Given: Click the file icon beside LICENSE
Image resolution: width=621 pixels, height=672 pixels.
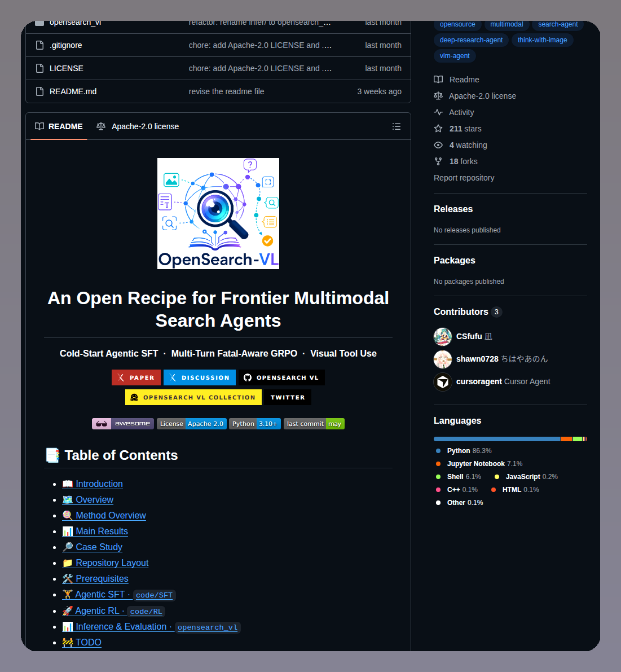Looking at the screenshot, I should tap(40, 68).
